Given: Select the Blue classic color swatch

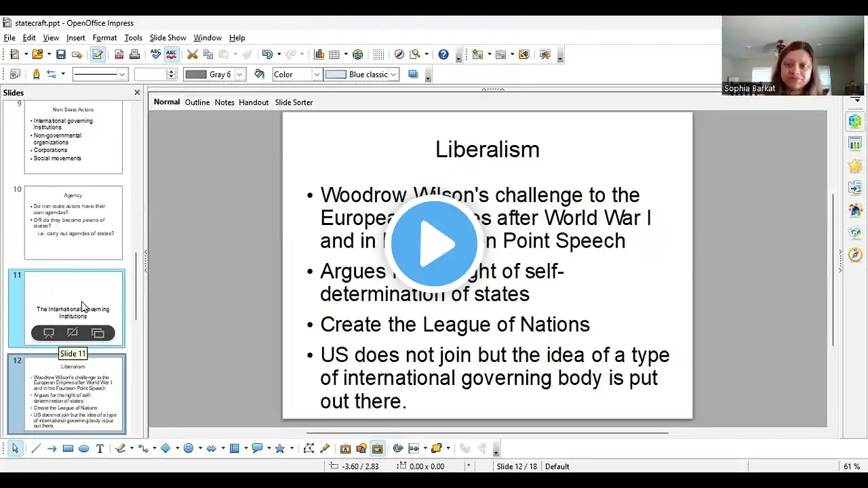Looking at the screenshot, I should pyautogui.click(x=336, y=75).
